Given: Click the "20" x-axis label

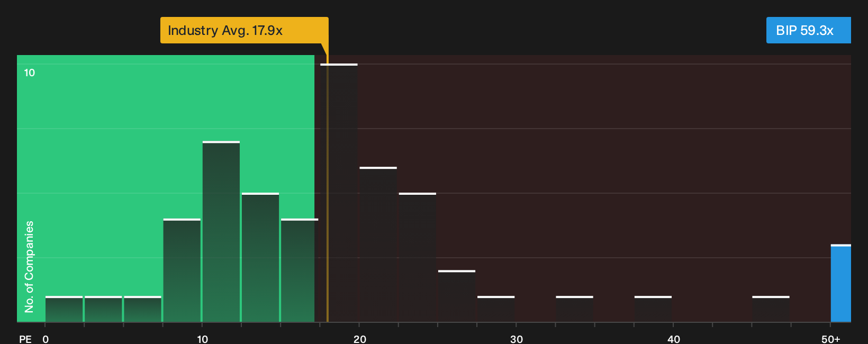Looking at the screenshot, I should click(360, 339).
